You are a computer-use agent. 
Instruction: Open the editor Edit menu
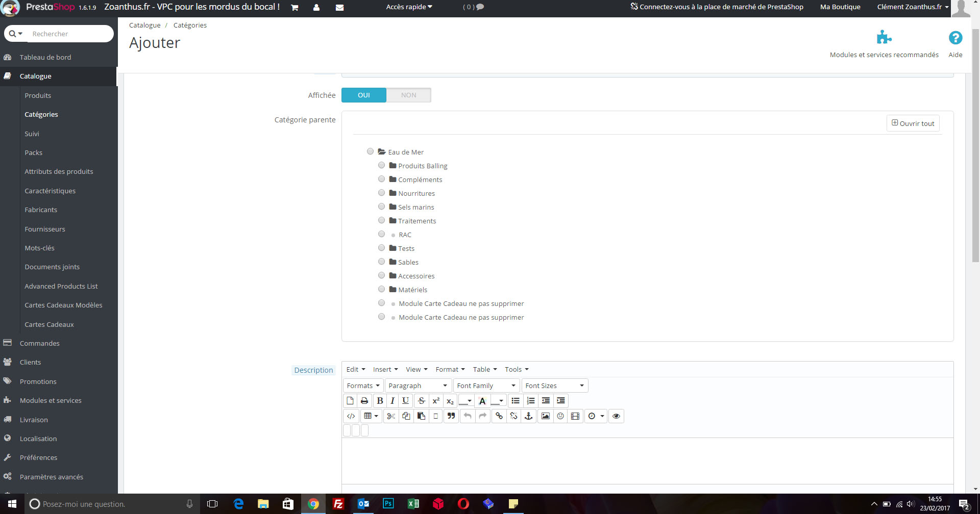click(356, 370)
